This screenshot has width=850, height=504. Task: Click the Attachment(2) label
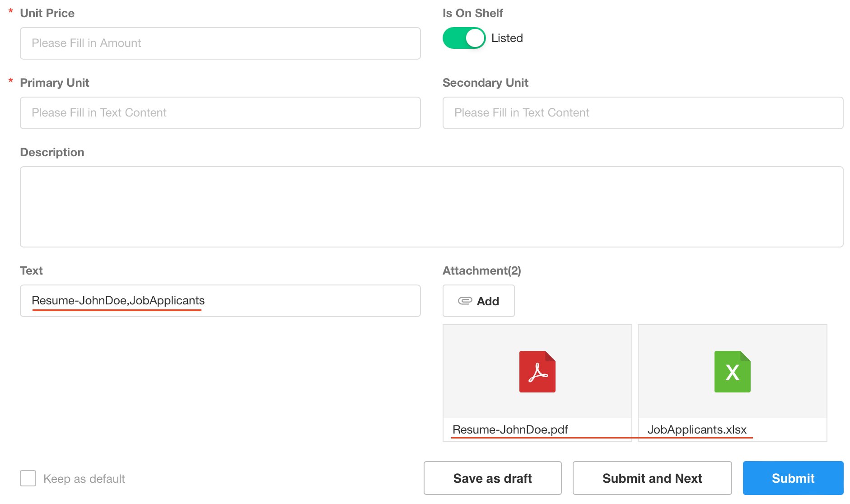(481, 271)
